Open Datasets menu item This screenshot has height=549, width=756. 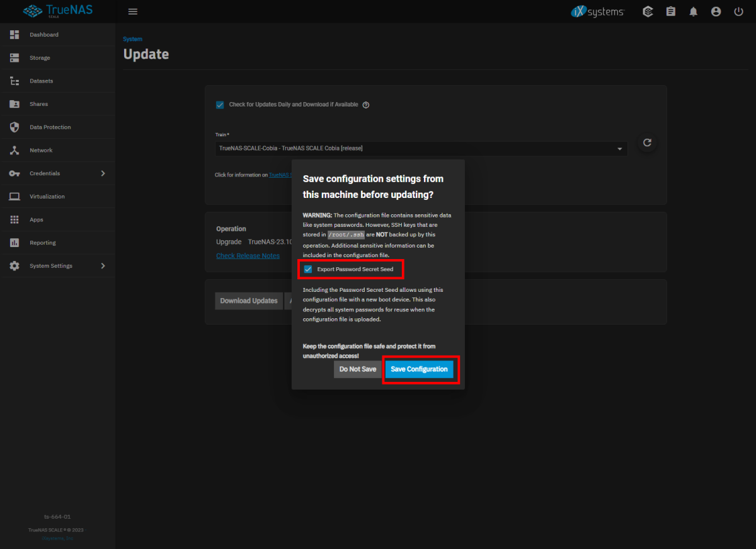point(57,81)
